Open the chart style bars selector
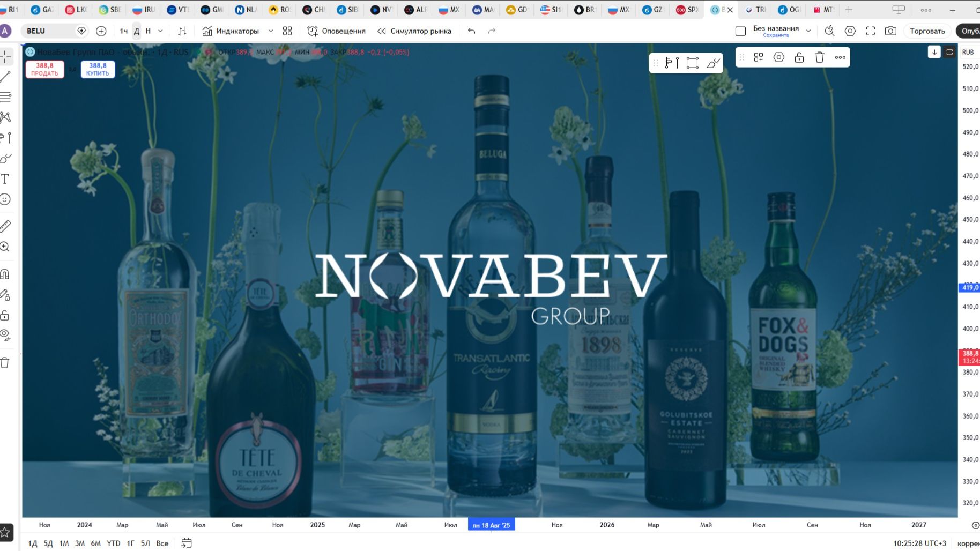This screenshot has width=980, height=551. click(182, 31)
